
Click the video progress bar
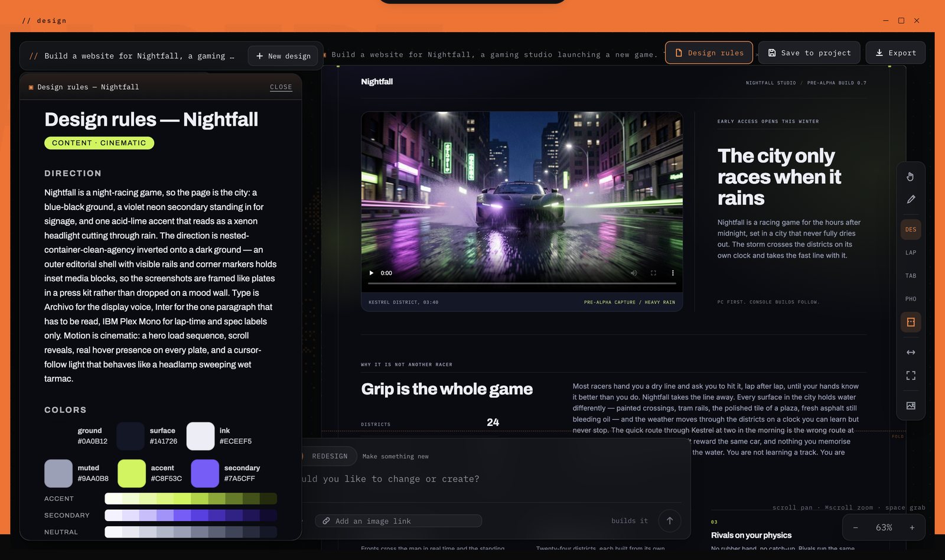(522, 284)
